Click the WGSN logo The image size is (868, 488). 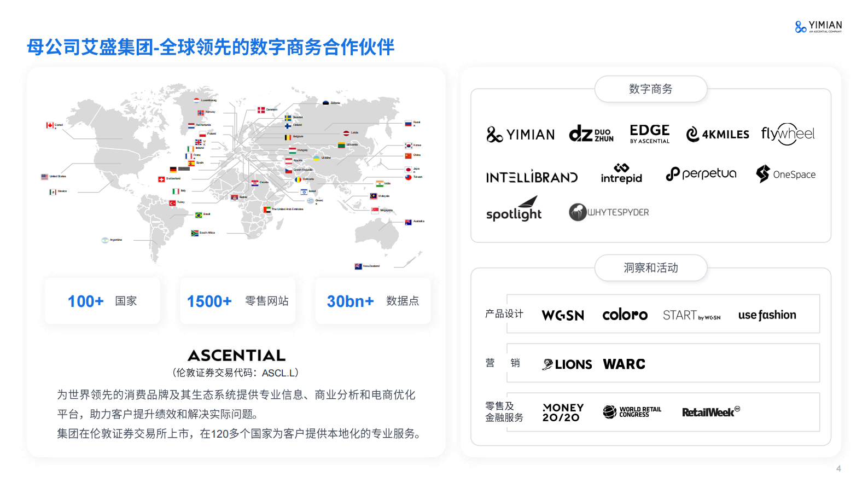(x=563, y=315)
